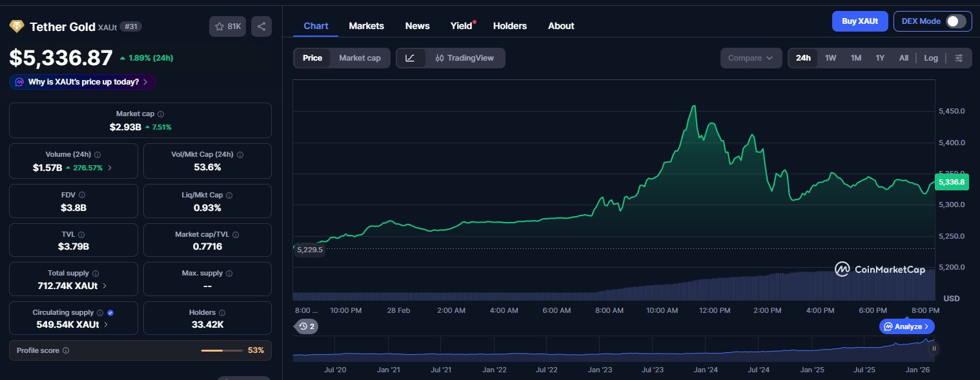Switch to TradingView chart
This screenshot has width=980, height=380.
[465, 58]
